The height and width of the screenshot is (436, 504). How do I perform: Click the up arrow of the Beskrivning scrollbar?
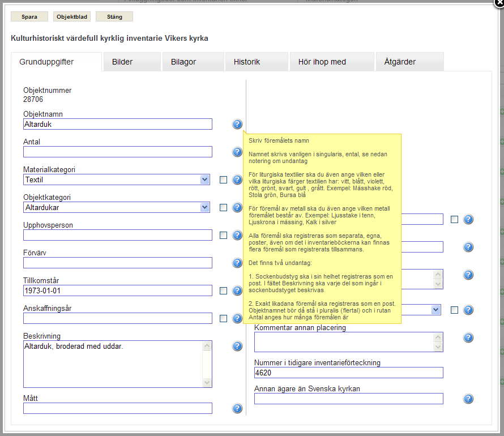click(207, 346)
